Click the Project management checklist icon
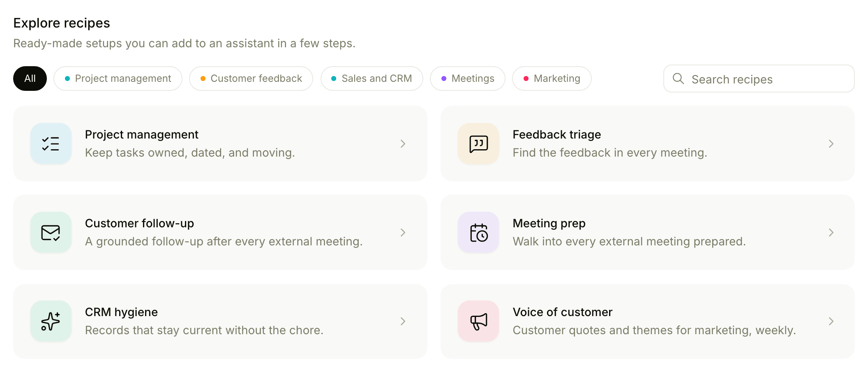 51,143
